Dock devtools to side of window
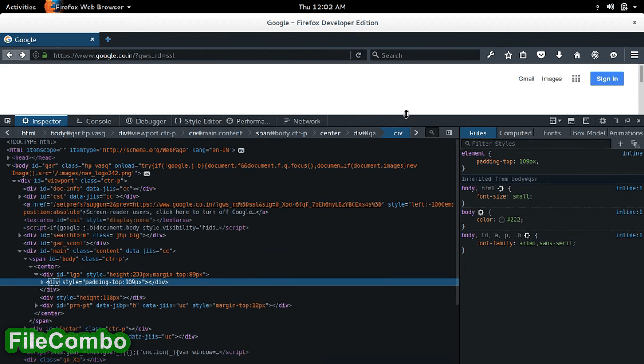The height and width of the screenshot is (364, 644). (616, 121)
